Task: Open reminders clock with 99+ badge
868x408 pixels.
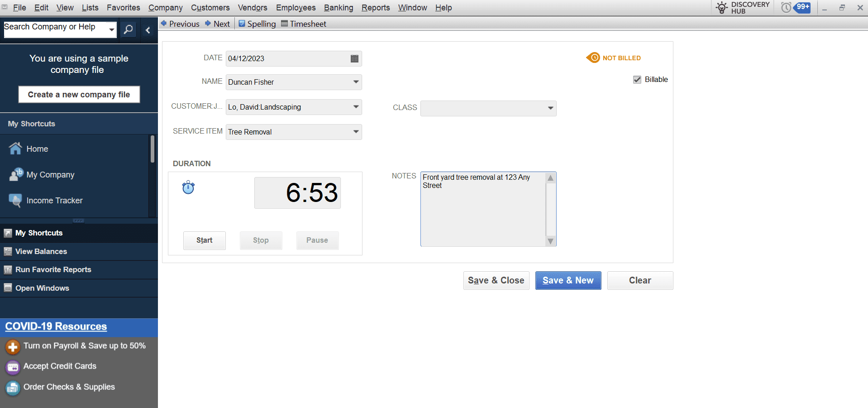Action: 796,7
